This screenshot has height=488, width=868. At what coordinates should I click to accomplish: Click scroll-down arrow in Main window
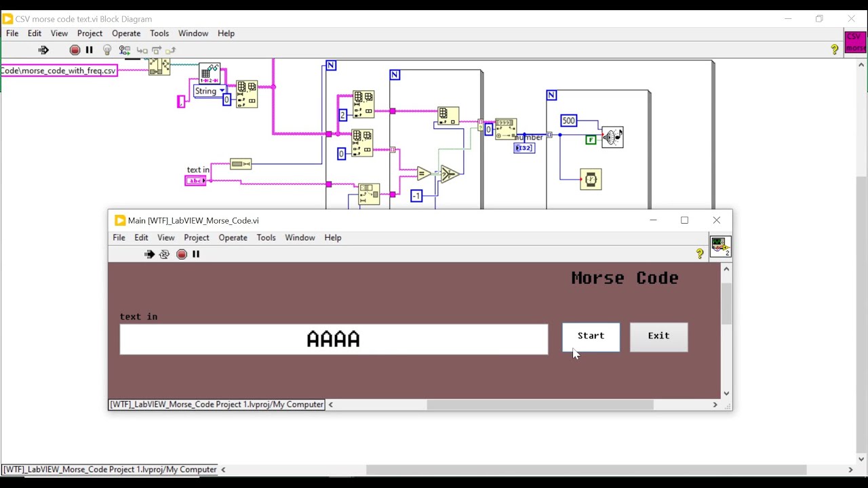pyautogui.click(x=726, y=393)
